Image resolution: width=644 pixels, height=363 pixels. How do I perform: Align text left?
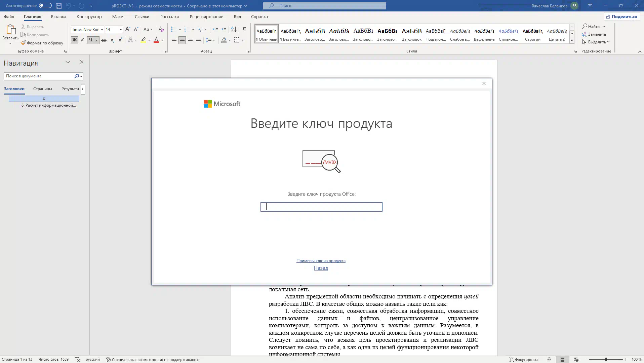[174, 40]
